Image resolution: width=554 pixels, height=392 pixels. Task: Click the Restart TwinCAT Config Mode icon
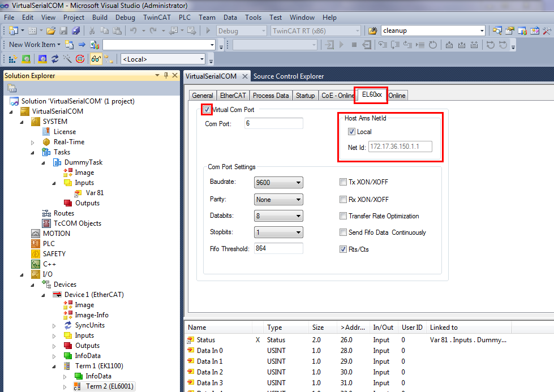42,59
